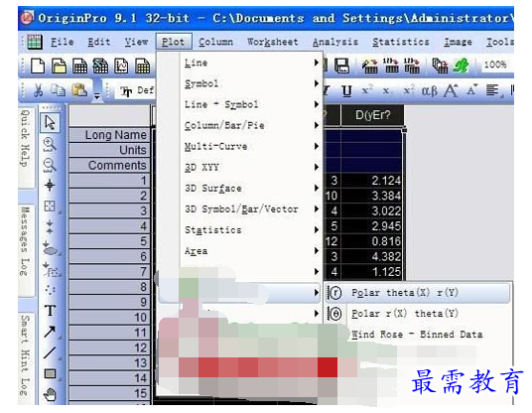Click the green running-figure Recalculate icon
This screenshot has width=532, height=413.
462,66
